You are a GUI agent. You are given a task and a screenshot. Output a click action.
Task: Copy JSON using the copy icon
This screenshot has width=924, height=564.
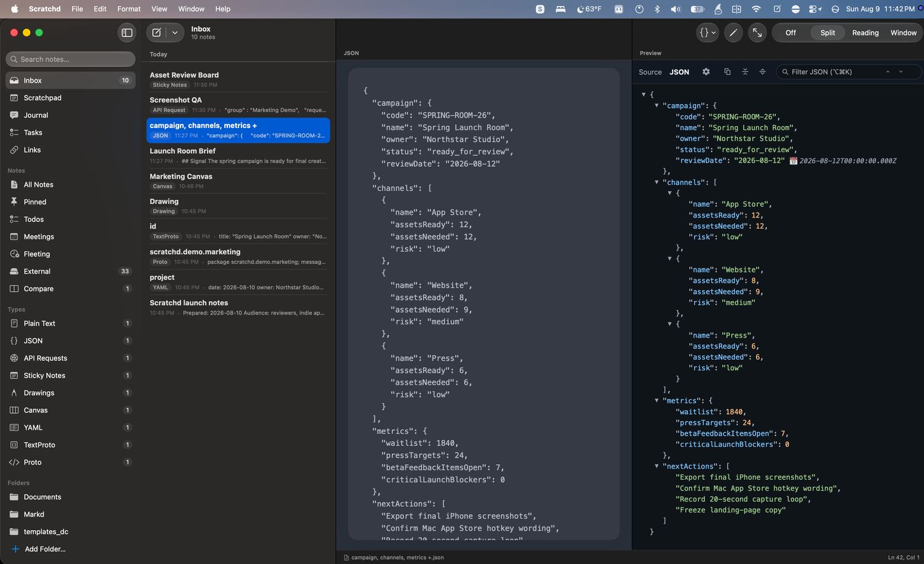[x=727, y=72]
